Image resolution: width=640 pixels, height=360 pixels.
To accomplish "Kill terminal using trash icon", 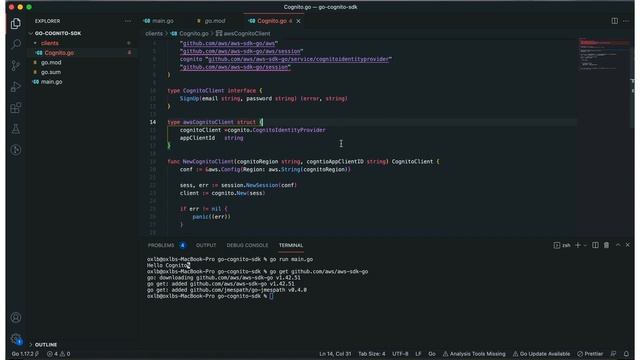I will [x=606, y=245].
